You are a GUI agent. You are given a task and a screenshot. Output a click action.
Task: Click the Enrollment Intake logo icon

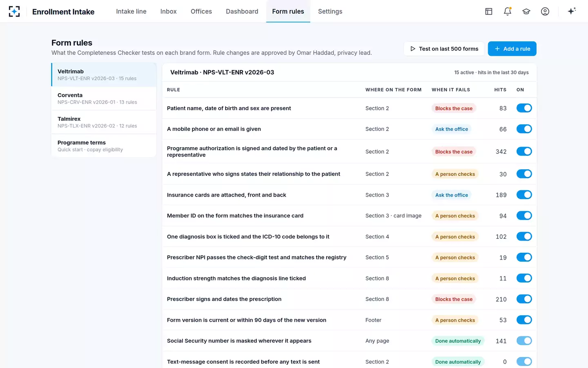14,11
